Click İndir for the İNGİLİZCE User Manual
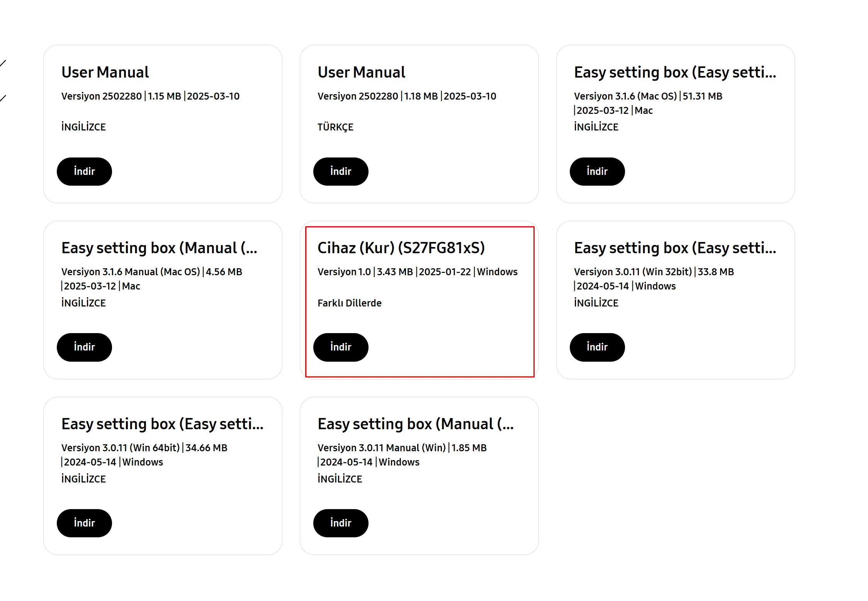The height and width of the screenshot is (601, 868). coord(84,171)
